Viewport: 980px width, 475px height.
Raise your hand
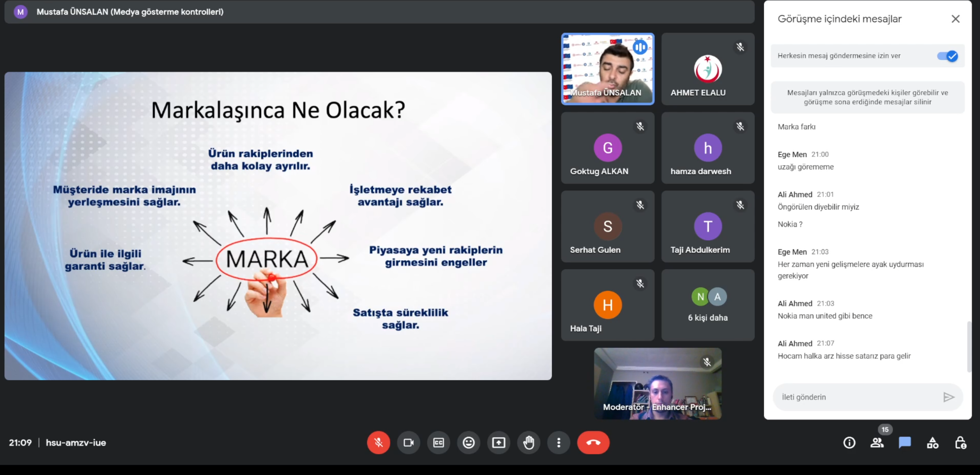[529, 442]
